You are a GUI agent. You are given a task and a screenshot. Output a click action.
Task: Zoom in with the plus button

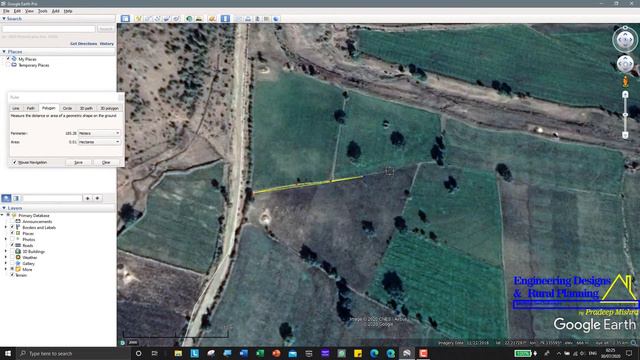pos(625,95)
